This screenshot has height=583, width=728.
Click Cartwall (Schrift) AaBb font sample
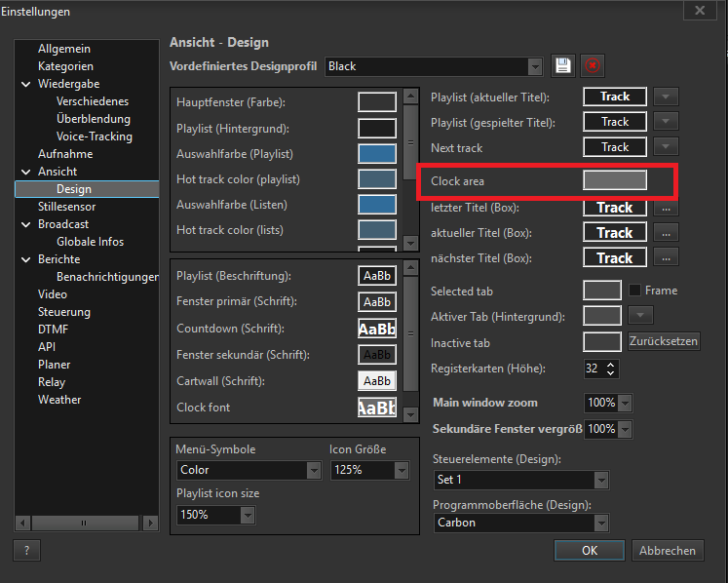[x=377, y=381]
